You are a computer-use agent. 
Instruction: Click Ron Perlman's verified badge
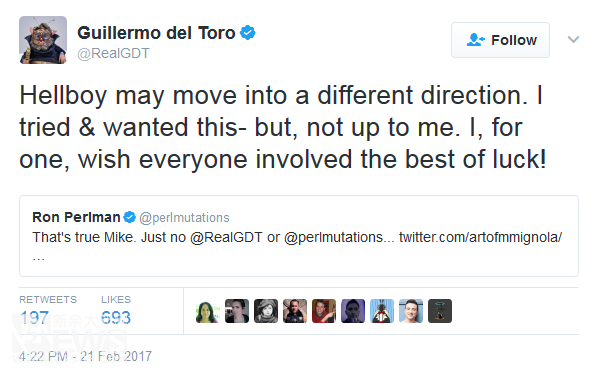129,217
